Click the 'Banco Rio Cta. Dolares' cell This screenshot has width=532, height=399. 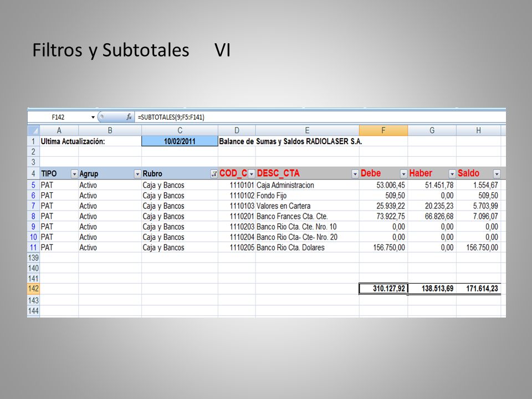307,247
